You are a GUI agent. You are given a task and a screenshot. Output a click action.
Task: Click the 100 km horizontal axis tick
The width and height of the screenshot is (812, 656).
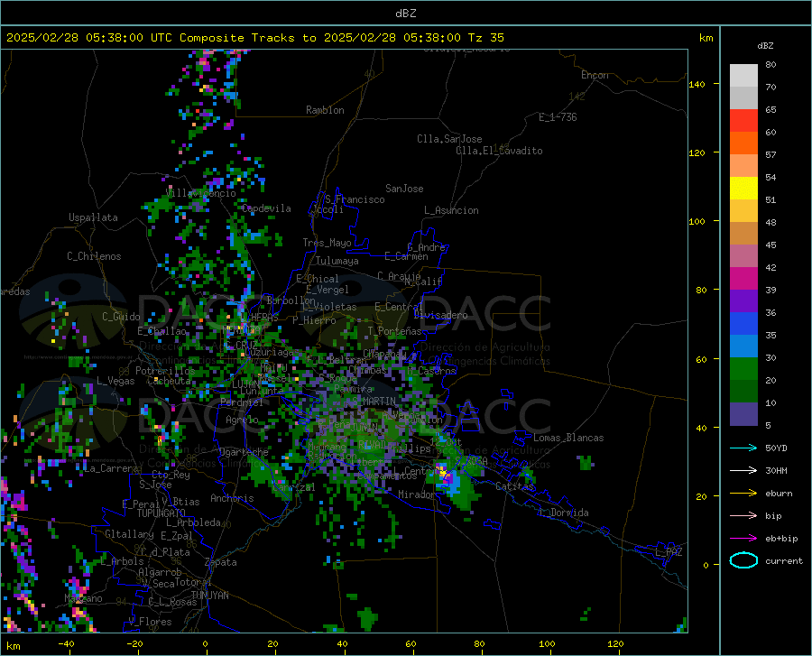547,643
